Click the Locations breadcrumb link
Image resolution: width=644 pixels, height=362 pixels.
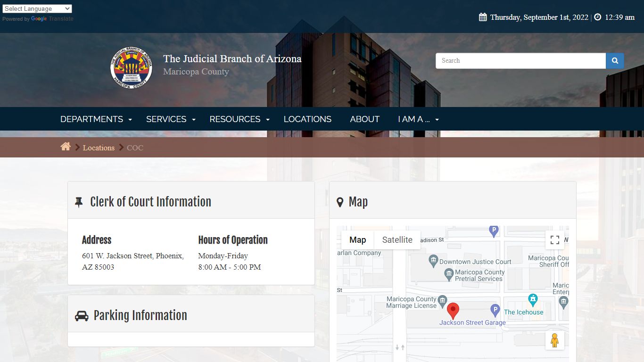pyautogui.click(x=99, y=148)
